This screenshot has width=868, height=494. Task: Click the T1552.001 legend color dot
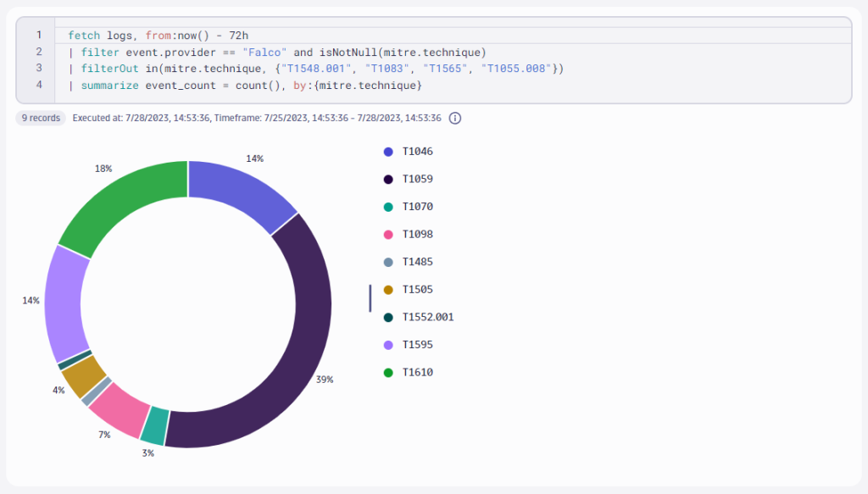point(388,317)
